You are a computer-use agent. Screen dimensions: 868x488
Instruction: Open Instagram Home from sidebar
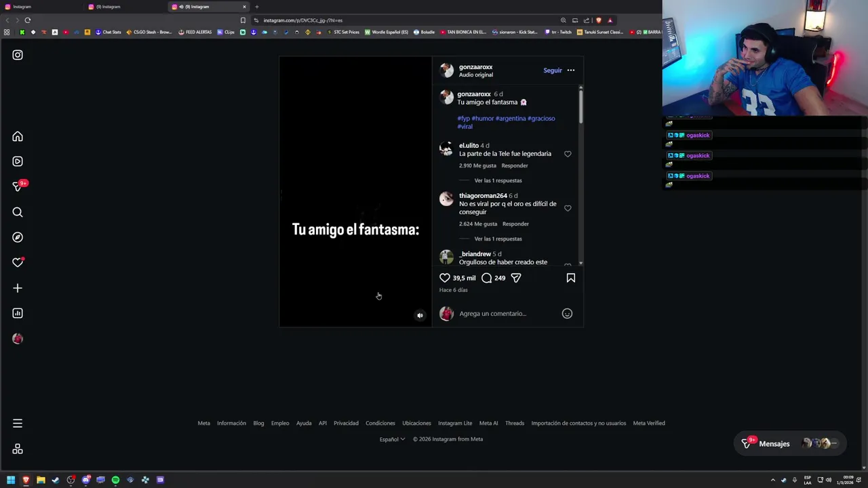click(x=18, y=136)
